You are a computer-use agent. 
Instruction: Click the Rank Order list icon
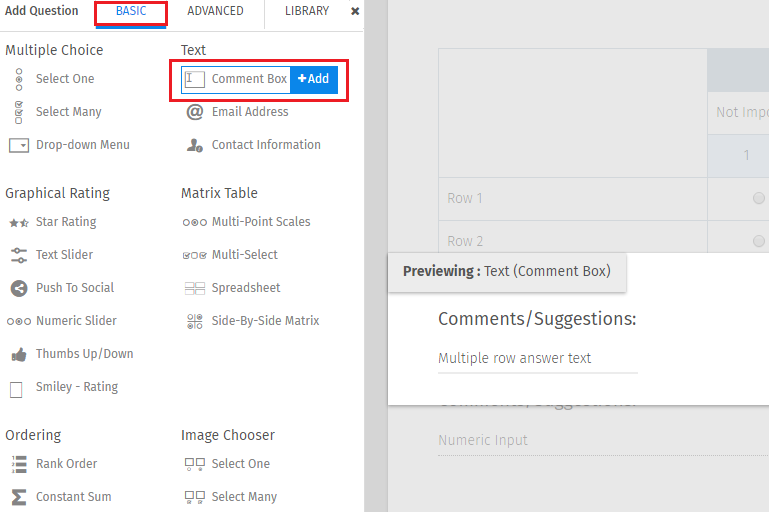point(19,464)
